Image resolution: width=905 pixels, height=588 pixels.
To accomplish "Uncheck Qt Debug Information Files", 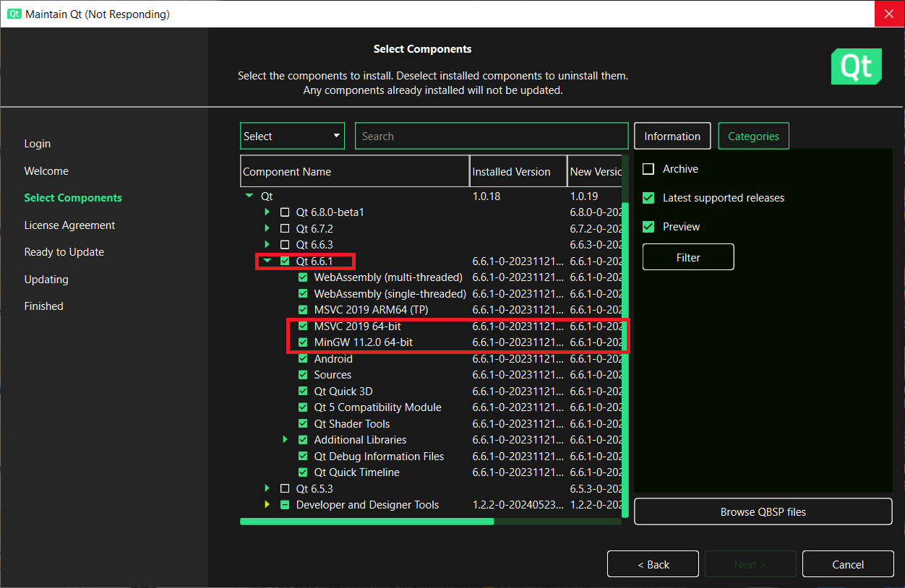I will click(303, 457).
